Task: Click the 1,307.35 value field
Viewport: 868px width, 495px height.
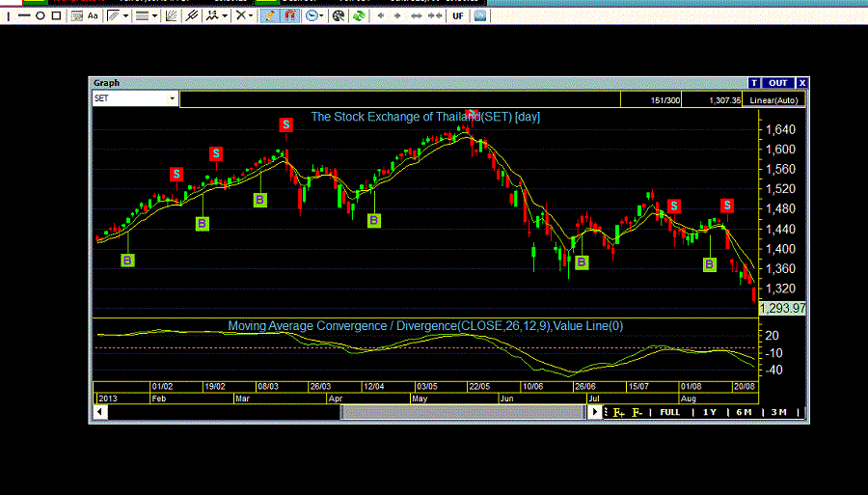Action: pos(712,100)
